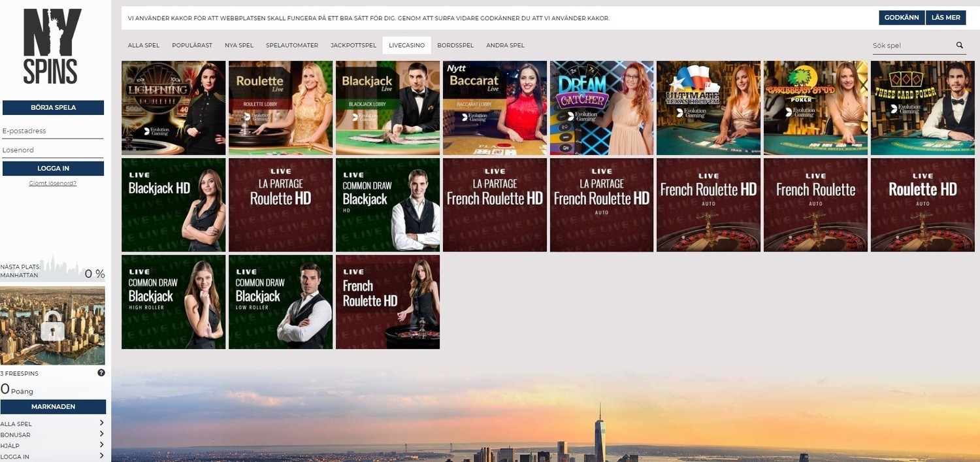Open the Glömt lösenord link
Image resolution: width=980 pixels, height=462 pixels.
(53, 183)
